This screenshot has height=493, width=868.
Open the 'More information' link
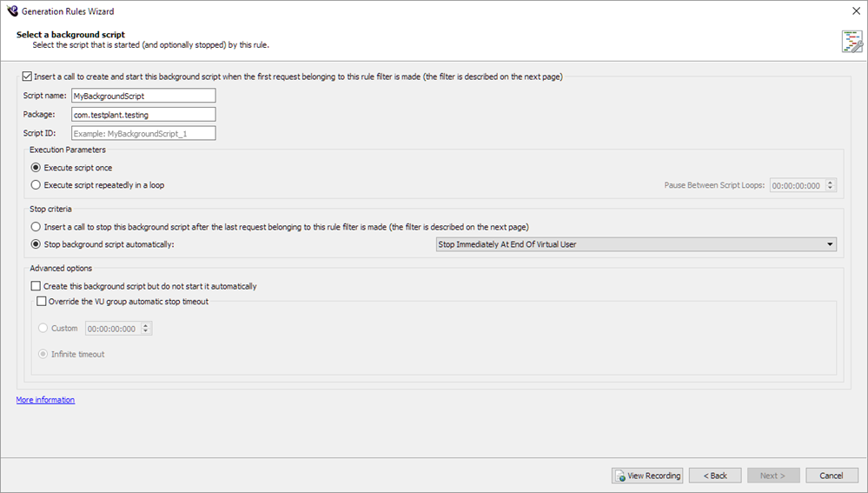coord(45,400)
